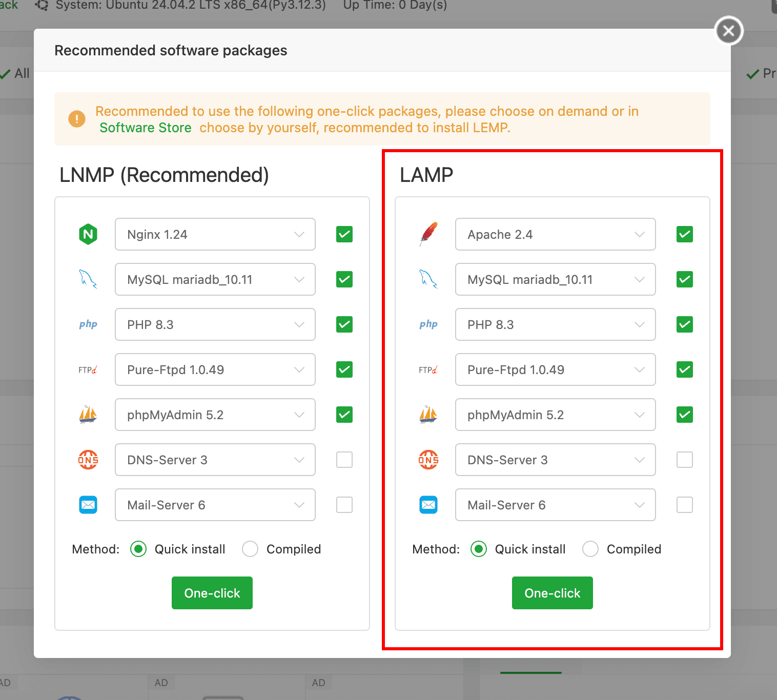This screenshot has height=700, width=777.
Task: Enable Mail-Server 6 checkbox in LAMP
Action: click(685, 505)
